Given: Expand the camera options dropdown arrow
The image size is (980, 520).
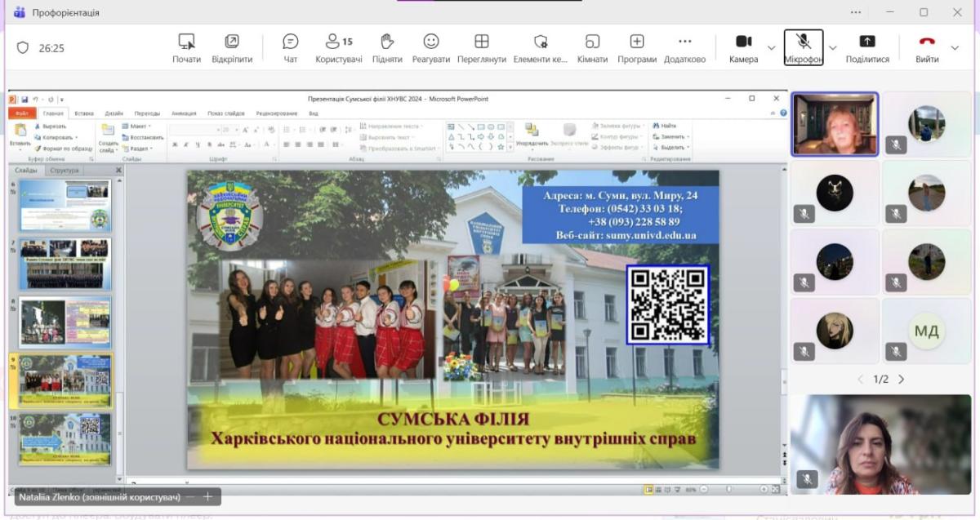Looking at the screenshot, I should point(772,48).
